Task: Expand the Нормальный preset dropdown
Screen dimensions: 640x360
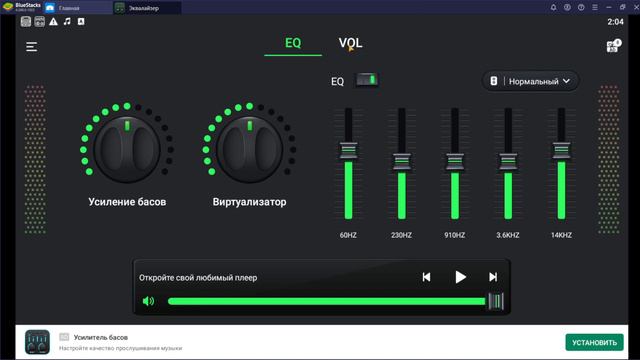Action: coord(530,81)
